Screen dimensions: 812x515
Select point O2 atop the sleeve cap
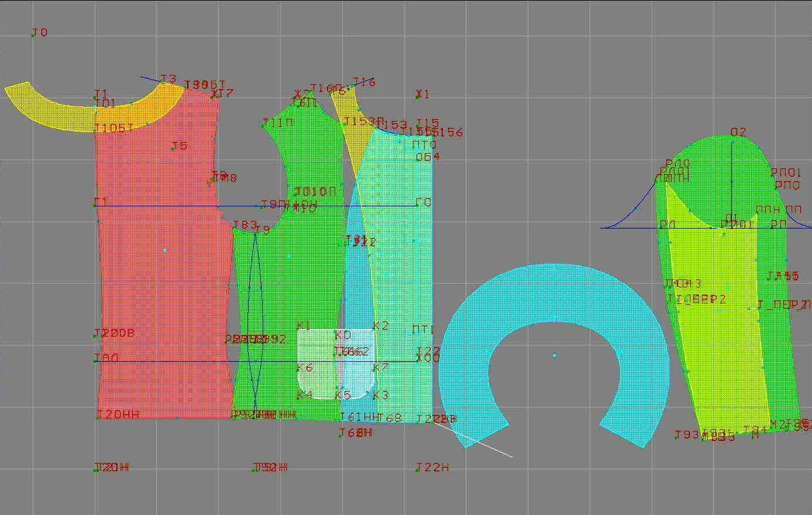coord(738,132)
